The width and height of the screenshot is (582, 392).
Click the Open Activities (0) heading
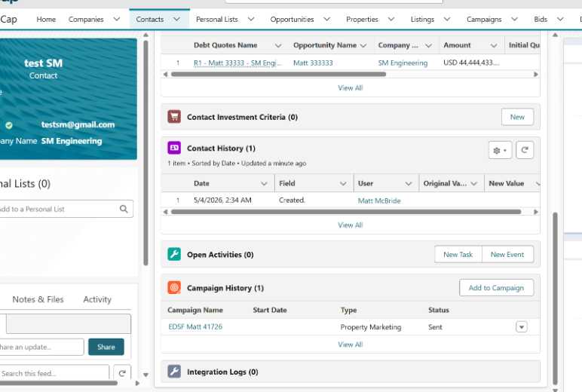220,255
